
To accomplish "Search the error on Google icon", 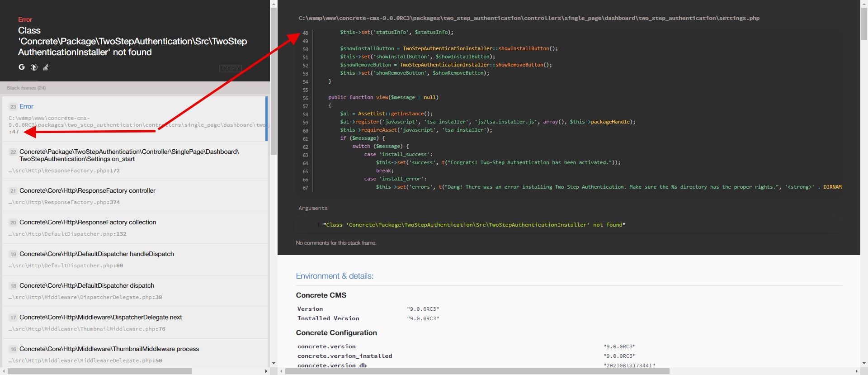I will (22, 67).
